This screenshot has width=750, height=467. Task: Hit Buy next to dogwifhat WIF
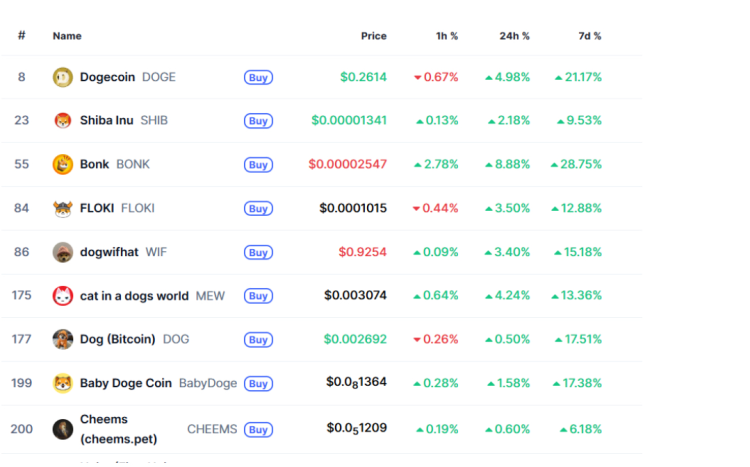258,252
